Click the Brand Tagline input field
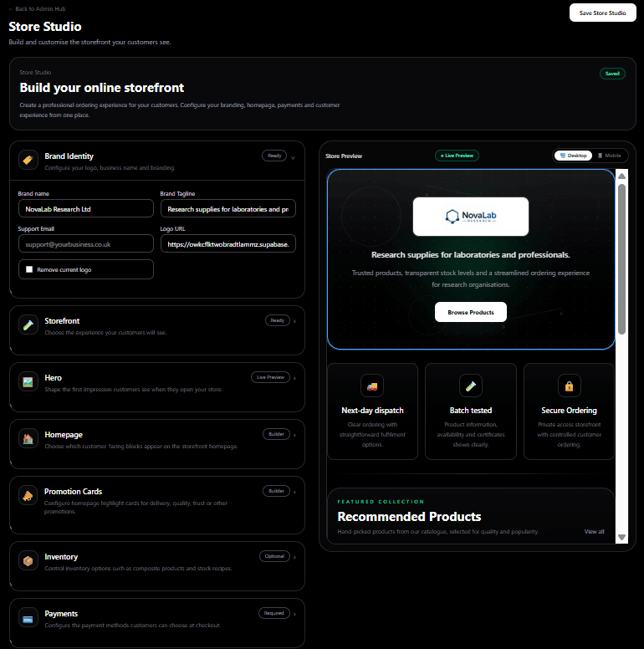644x649 pixels. point(228,208)
